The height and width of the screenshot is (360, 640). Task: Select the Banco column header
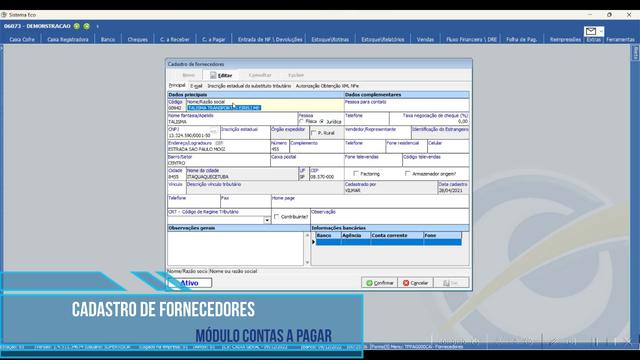click(328, 236)
